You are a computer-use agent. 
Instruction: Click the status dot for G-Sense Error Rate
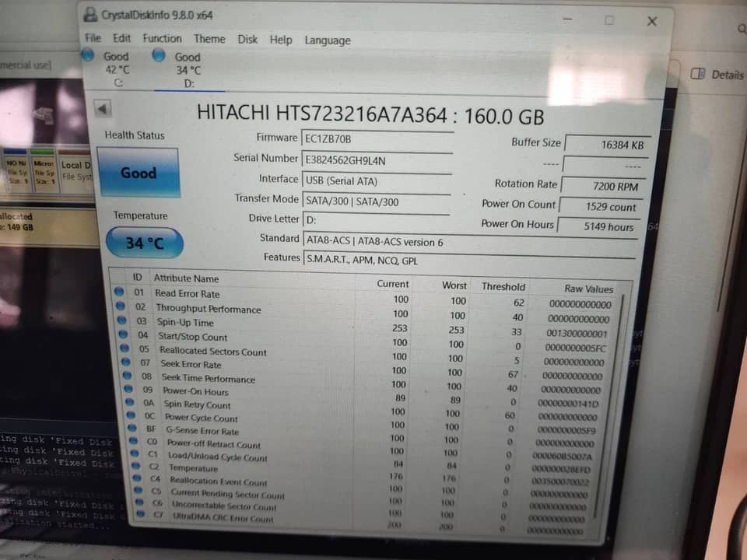pos(132,428)
